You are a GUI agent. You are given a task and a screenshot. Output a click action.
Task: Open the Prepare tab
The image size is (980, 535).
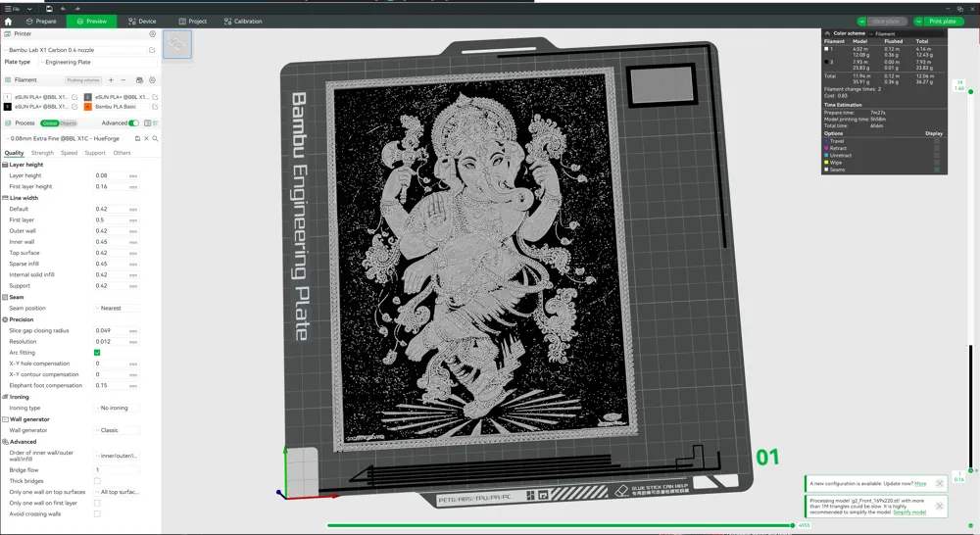point(41,22)
